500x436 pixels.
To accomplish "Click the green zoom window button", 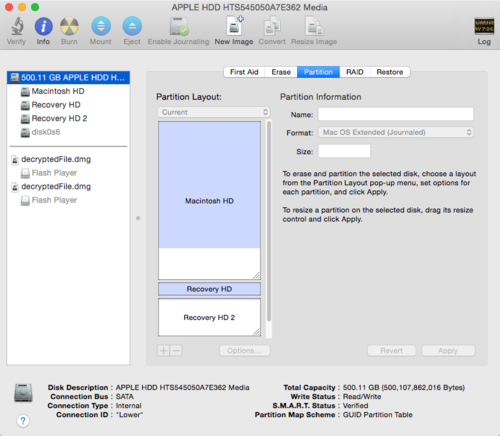I will (35, 7).
